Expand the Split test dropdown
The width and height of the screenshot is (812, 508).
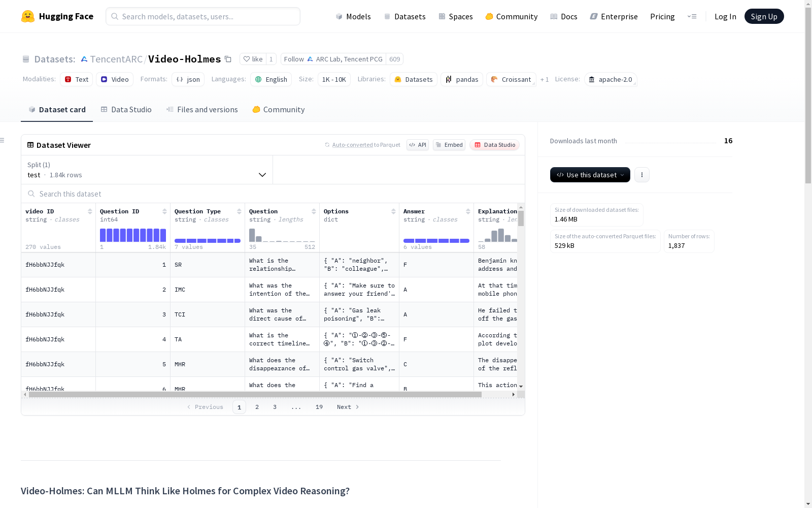pyautogui.click(x=147, y=170)
